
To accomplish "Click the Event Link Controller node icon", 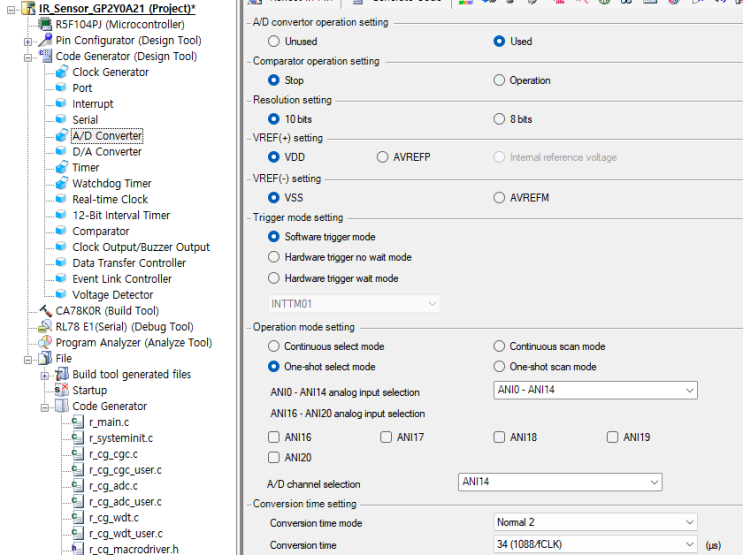I will coord(61,278).
